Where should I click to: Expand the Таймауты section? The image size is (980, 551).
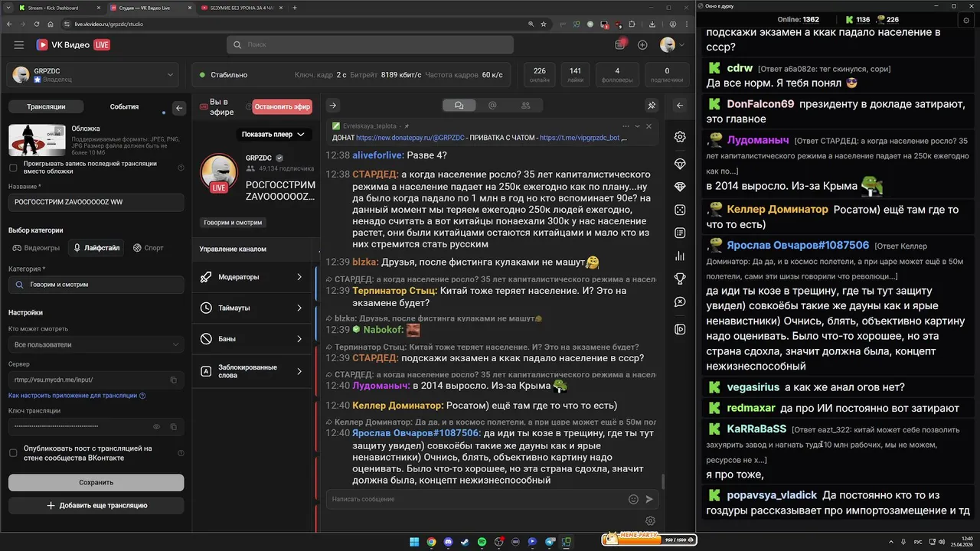[253, 308]
